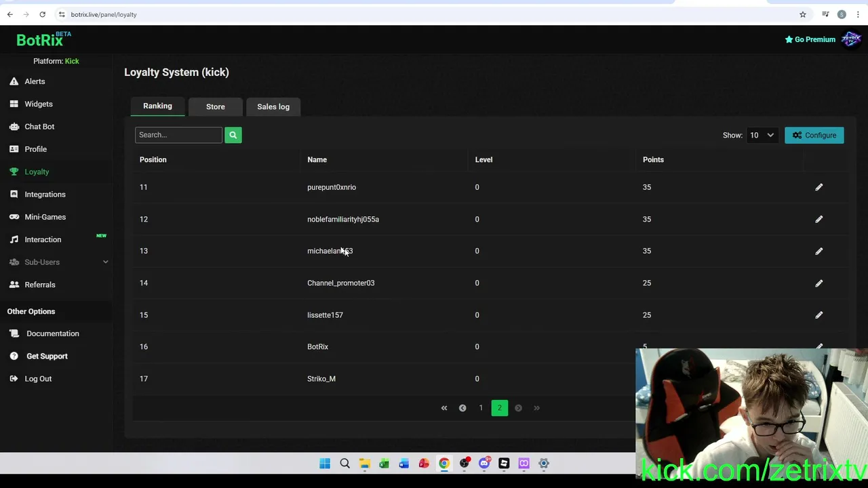868x488 pixels.
Task: Open OBS Studio from the taskbar
Action: coord(464,464)
